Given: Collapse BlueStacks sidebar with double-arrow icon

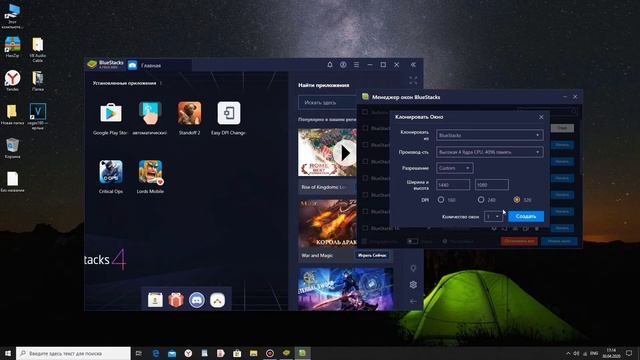Looking at the screenshot, I should point(413,64).
